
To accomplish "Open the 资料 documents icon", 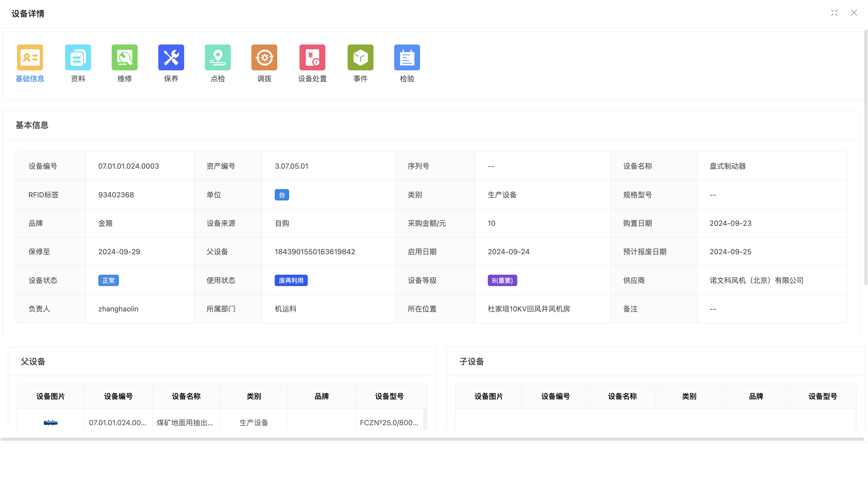I will click(78, 57).
